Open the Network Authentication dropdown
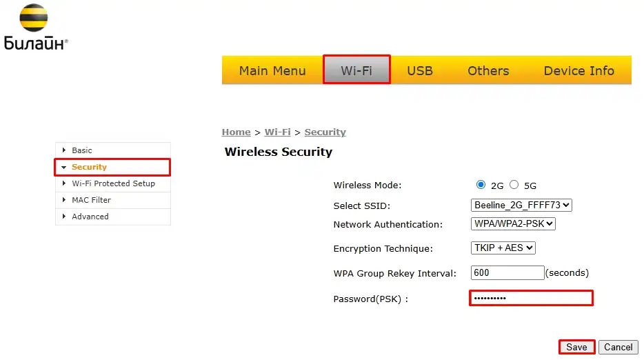The image size is (644, 360). (x=513, y=224)
